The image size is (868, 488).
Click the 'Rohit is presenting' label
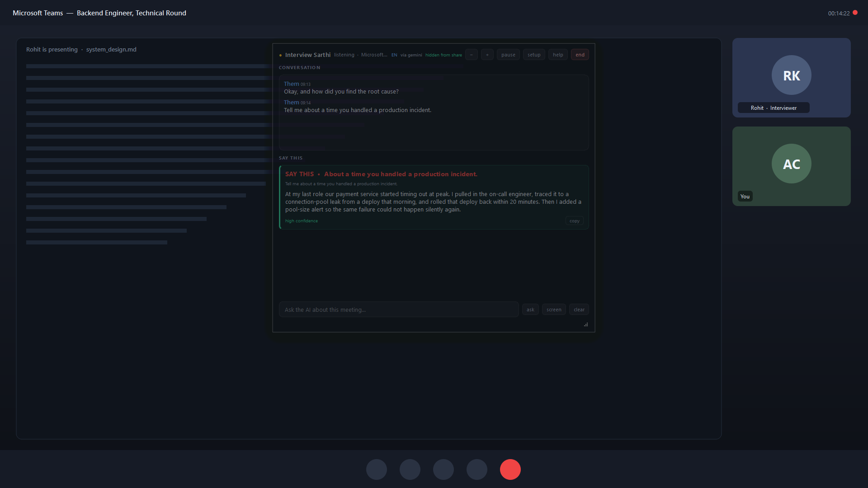point(52,49)
